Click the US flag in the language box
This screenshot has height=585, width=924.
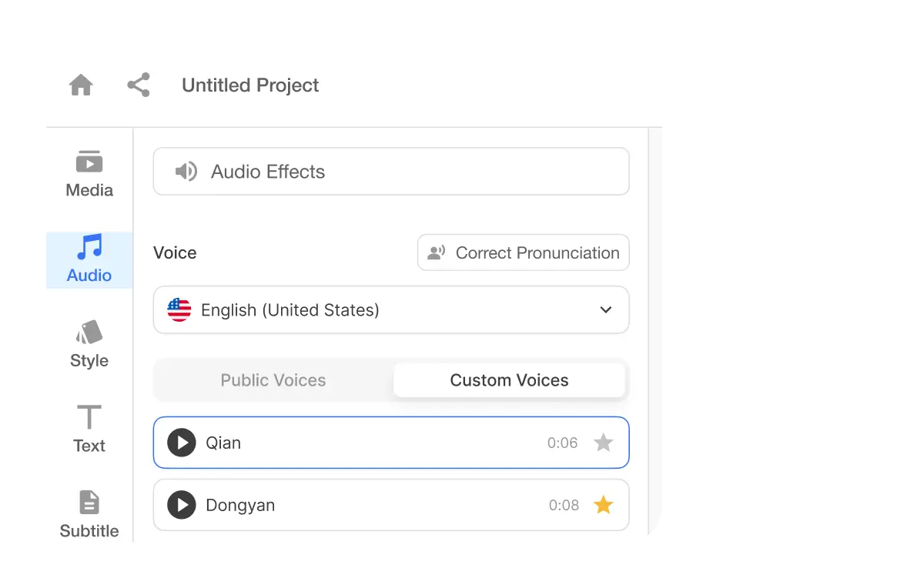[179, 309]
